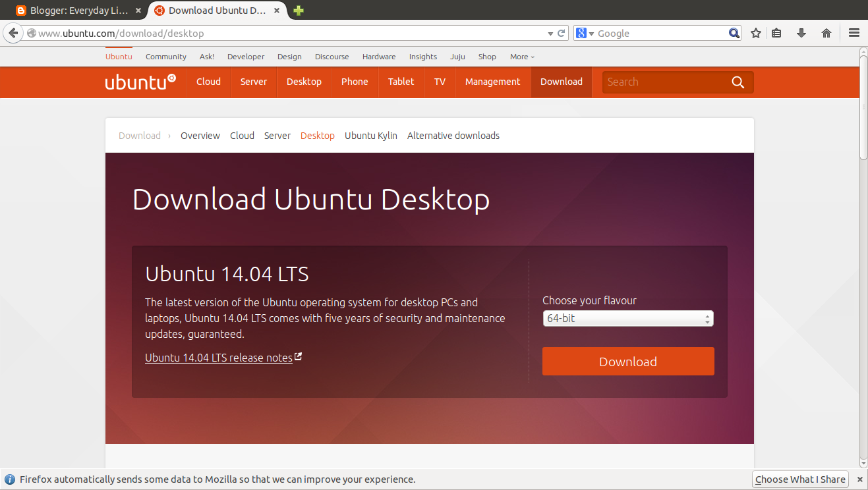Image resolution: width=868 pixels, height=490 pixels.
Task: Click the Ask! link in top bar
Action: click(207, 57)
